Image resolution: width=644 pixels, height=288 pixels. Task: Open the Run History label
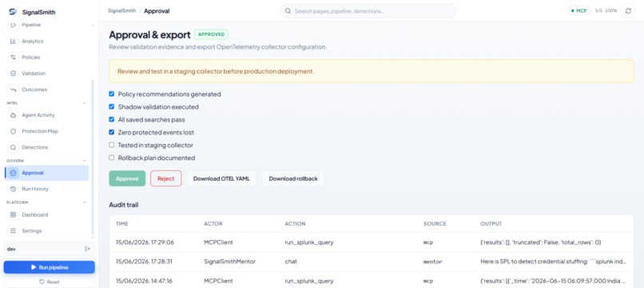35,189
